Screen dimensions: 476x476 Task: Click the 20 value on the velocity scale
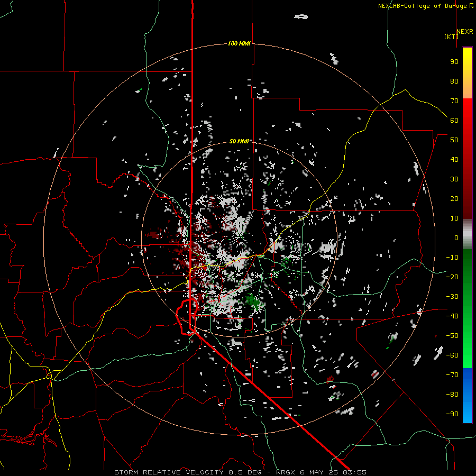pyautogui.click(x=454, y=198)
